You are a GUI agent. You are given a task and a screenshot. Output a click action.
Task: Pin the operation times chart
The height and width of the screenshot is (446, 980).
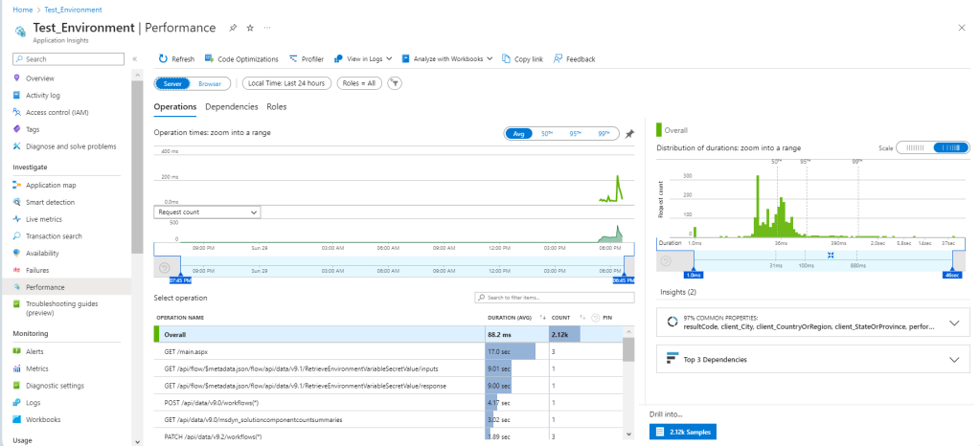coord(629,134)
